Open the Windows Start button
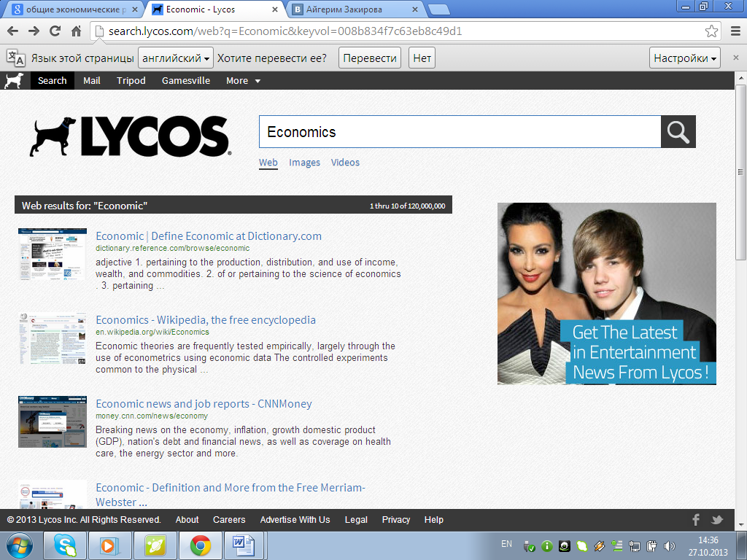The width and height of the screenshot is (747, 560). (19, 545)
